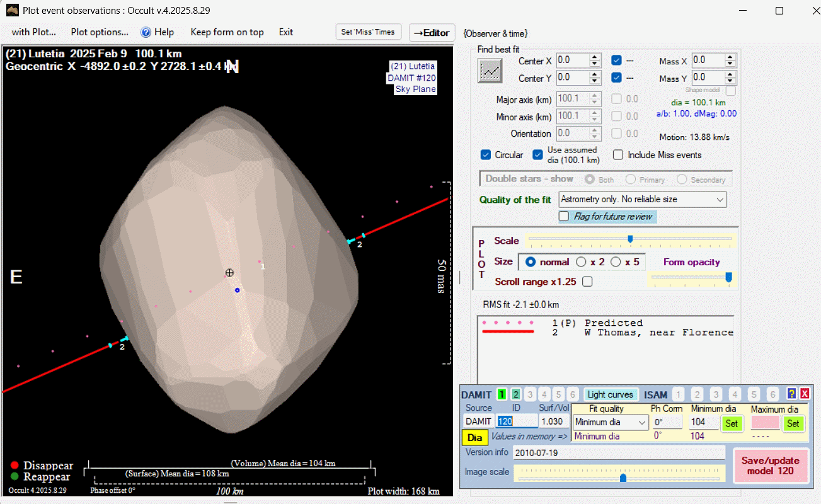This screenshot has width=821, height=504.
Task: Select DAMIT model 2 button
Action: tap(515, 394)
